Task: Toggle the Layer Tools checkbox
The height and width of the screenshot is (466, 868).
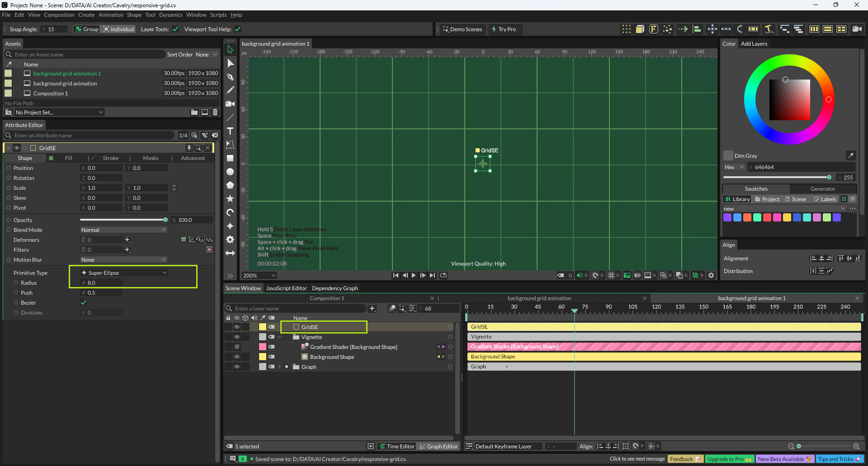Action: (175, 29)
